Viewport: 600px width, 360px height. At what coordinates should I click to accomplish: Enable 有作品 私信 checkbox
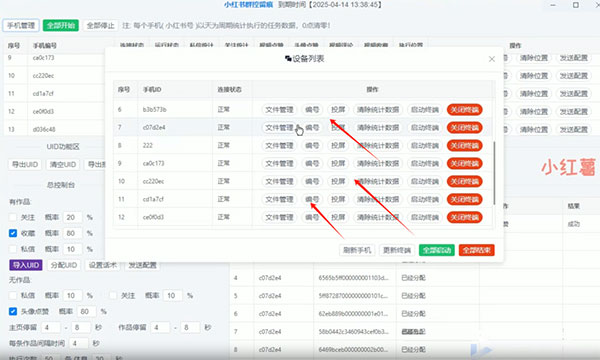tap(13, 249)
